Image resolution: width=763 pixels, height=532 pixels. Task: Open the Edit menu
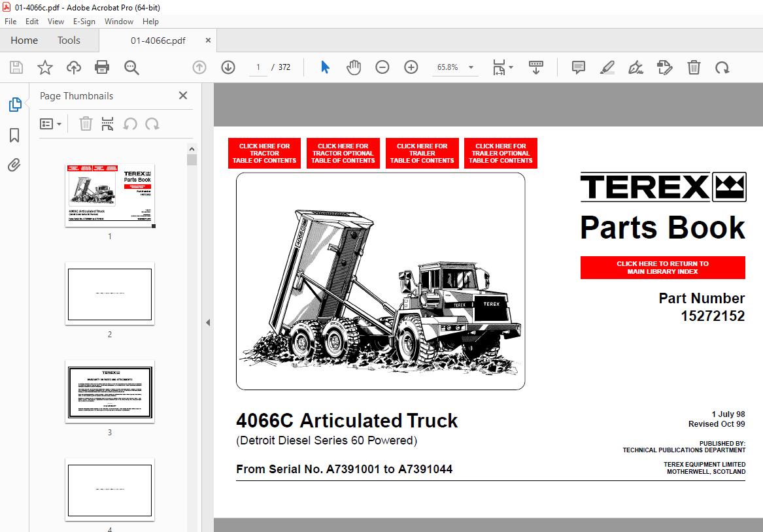(31, 22)
